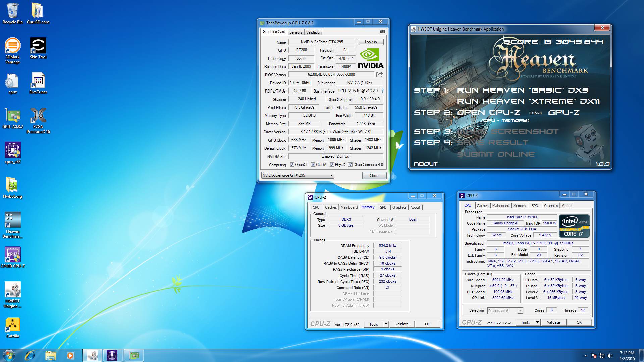
Task: Click Take Screenshot step in Heaven app
Action: [507, 132]
